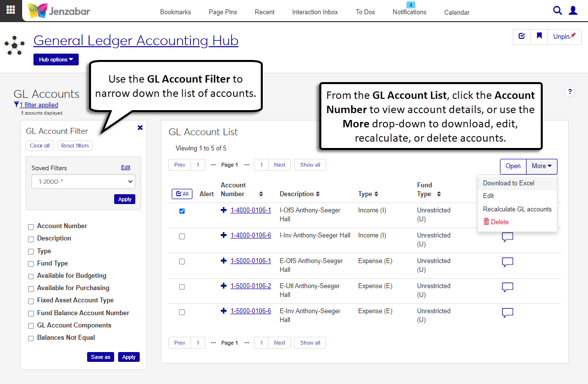The height and width of the screenshot is (384, 588).
Task: Open the user profile icon
Action: (x=573, y=10)
